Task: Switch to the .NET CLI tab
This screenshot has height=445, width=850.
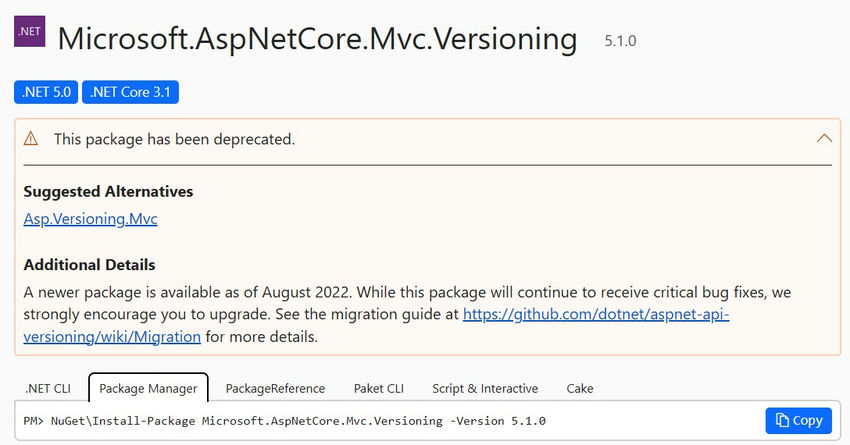Action: (48, 389)
